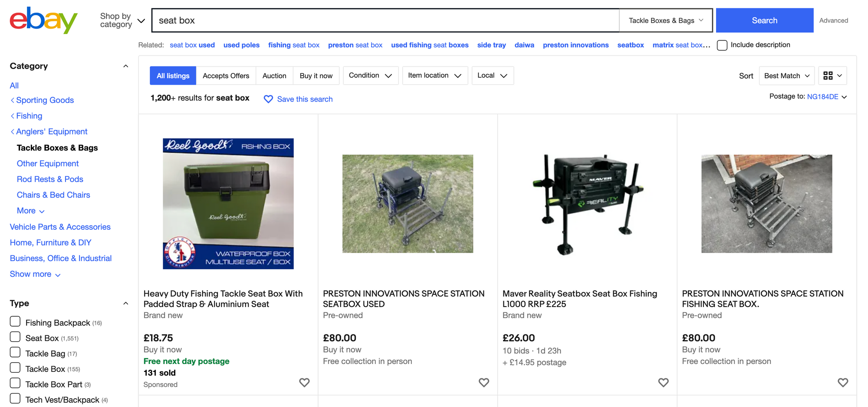Open the Best Match sort dropdown
The width and height of the screenshot is (868, 407).
tap(786, 75)
